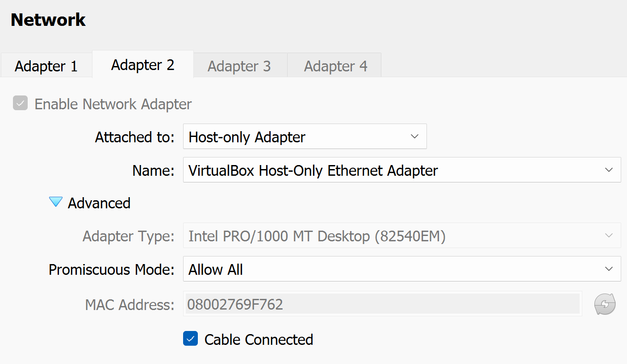
Task: Open the Attached to dropdown
Action: pos(305,136)
